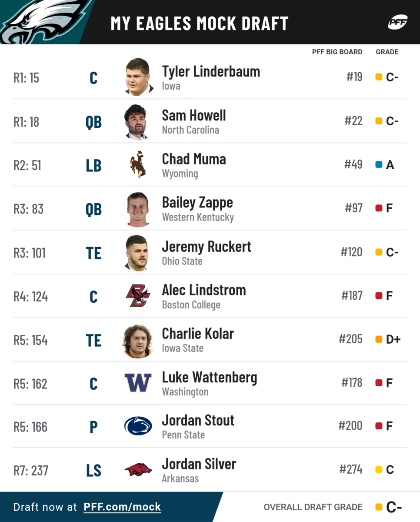Select the Chad Muma player name
The width and height of the screenshot is (420, 522).
[x=194, y=159]
